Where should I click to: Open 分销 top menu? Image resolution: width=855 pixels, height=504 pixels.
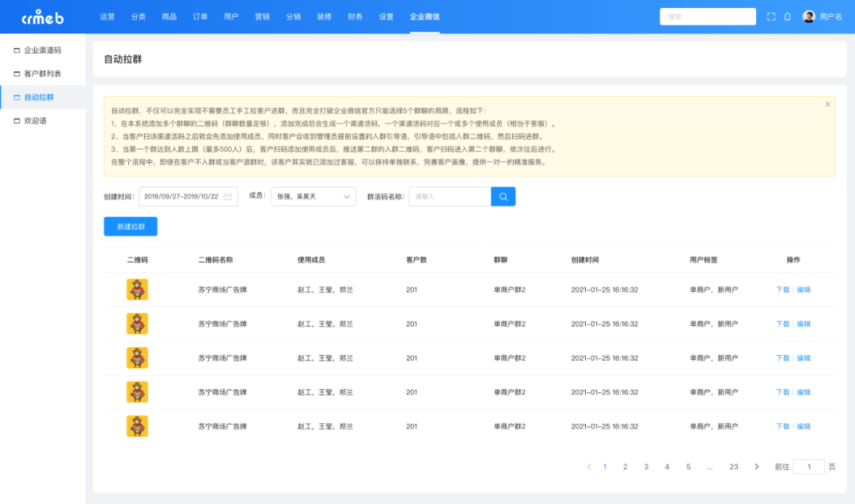click(x=294, y=17)
